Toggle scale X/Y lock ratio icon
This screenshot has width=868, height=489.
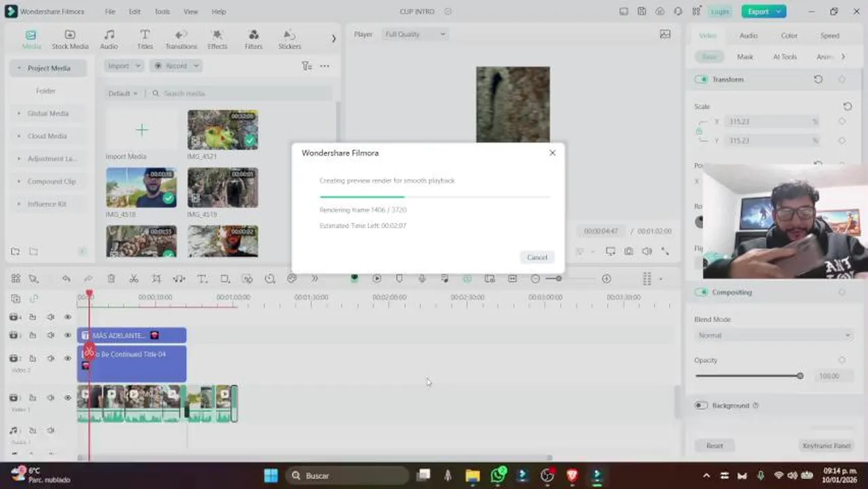[x=699, y=131]
